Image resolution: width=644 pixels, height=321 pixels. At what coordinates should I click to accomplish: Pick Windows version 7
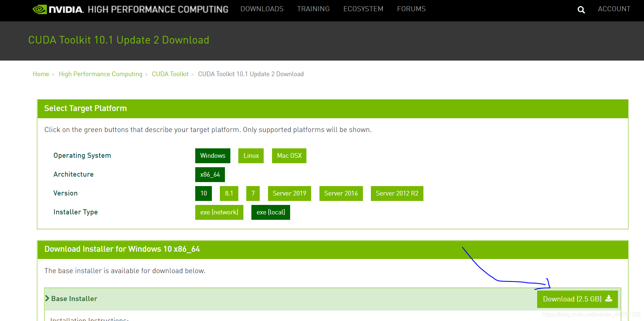253,193
